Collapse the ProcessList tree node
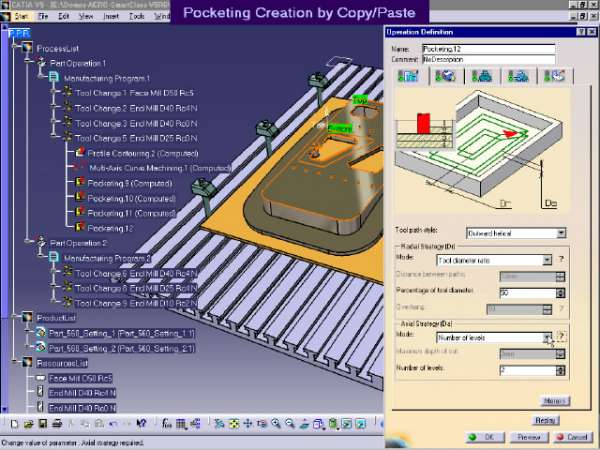Image resolution: width=600 pixels, height=450 pixels. (15, 47)
